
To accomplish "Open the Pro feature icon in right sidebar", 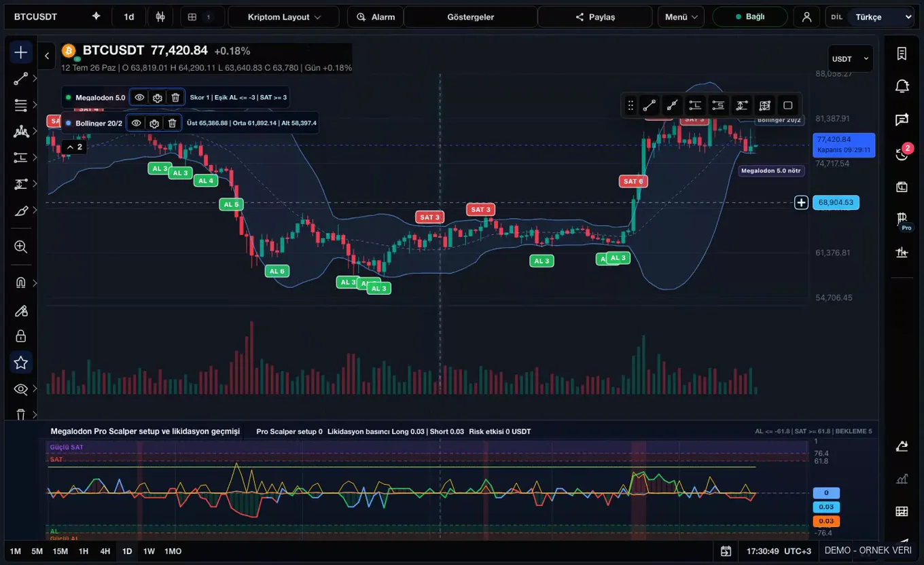I will click(x=902, y=220).
